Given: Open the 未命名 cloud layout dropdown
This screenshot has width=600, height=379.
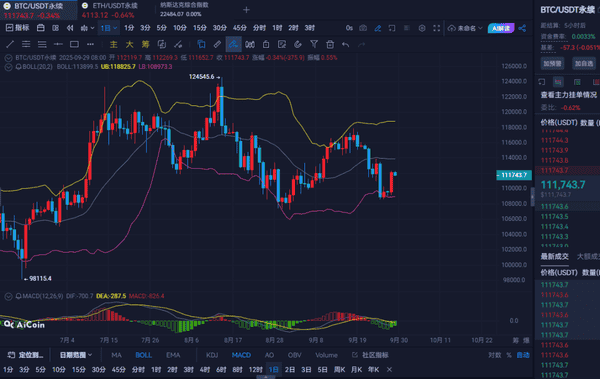Looking at the screenshot, I should (465, 28).
